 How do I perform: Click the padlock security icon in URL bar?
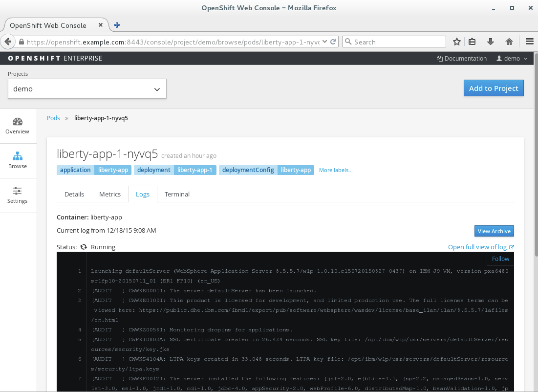22,42
